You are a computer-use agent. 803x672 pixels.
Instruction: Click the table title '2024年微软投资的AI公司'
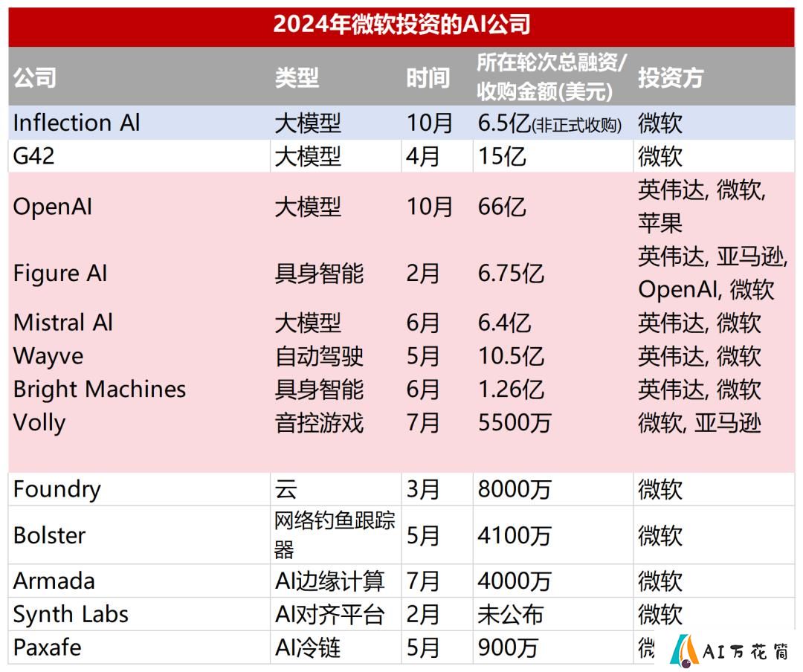click(x=401, y=24)
